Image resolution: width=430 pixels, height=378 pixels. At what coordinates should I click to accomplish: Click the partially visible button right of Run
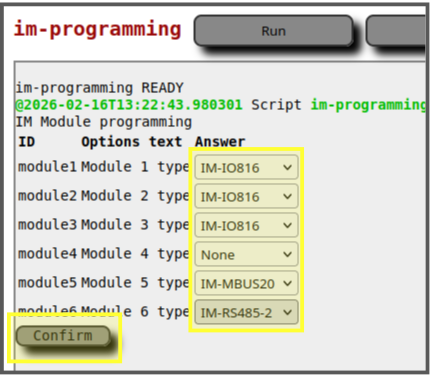[x=396, y=31]
